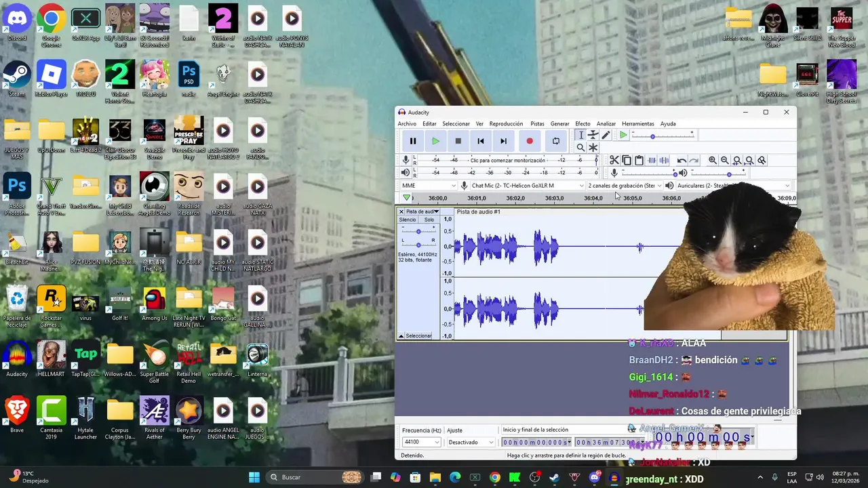Open Steam from the taskbar
Viewport: 868px width, 488px height.
click(x=555, y=477)
